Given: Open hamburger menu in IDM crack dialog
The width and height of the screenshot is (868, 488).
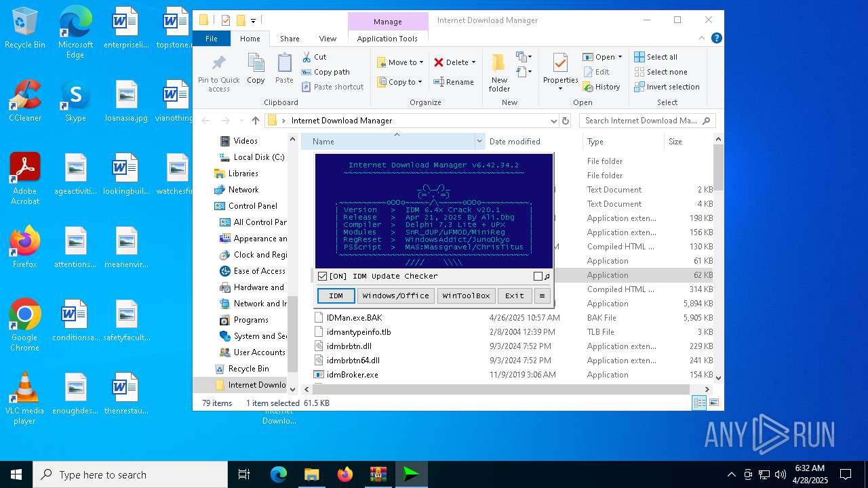Looking at the screenshot, I should 541,296.
